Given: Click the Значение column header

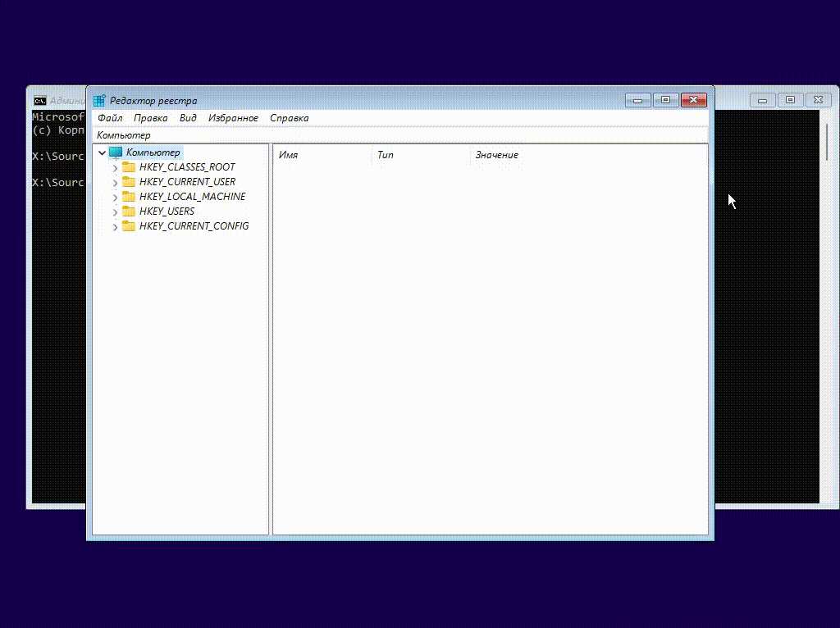Looking at the screenshot, I should point(496,155).
